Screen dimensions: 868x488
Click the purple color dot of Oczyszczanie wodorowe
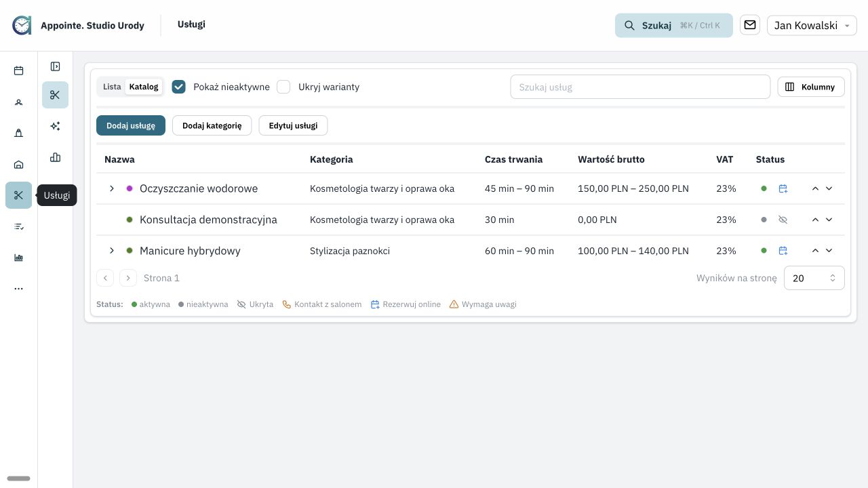(130, 188)
